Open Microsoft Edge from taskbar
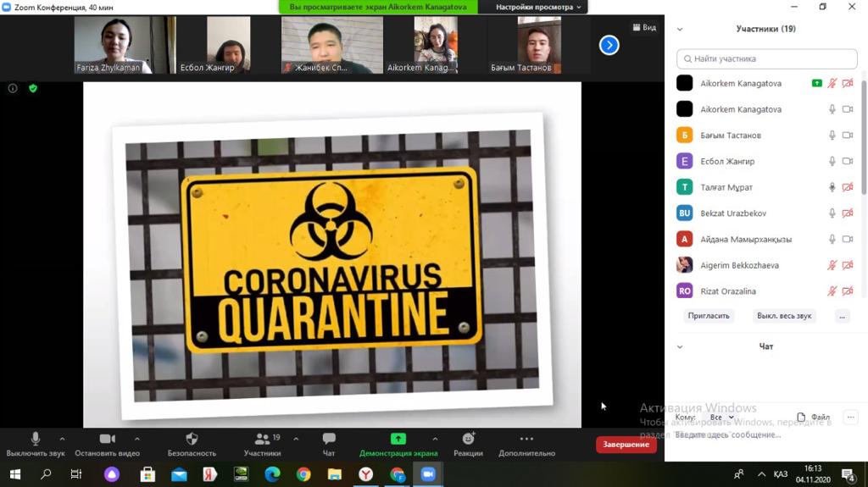This screenshot has height=487, width=868. pos(272,475)
